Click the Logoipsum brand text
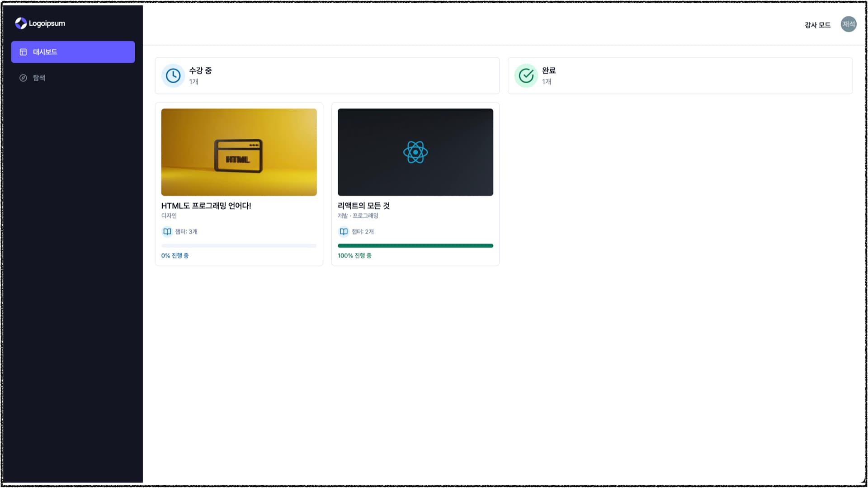Image resolution: width=868 pixels, height=488 pixels. pos(47,23)
